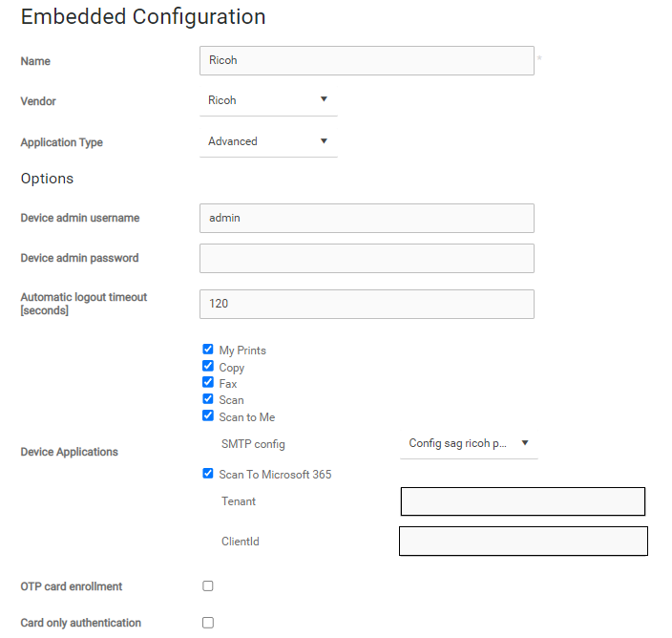This screenshot has width=672, height=638.
Task: Click the Tenant input field
Action: coord(522,501)
